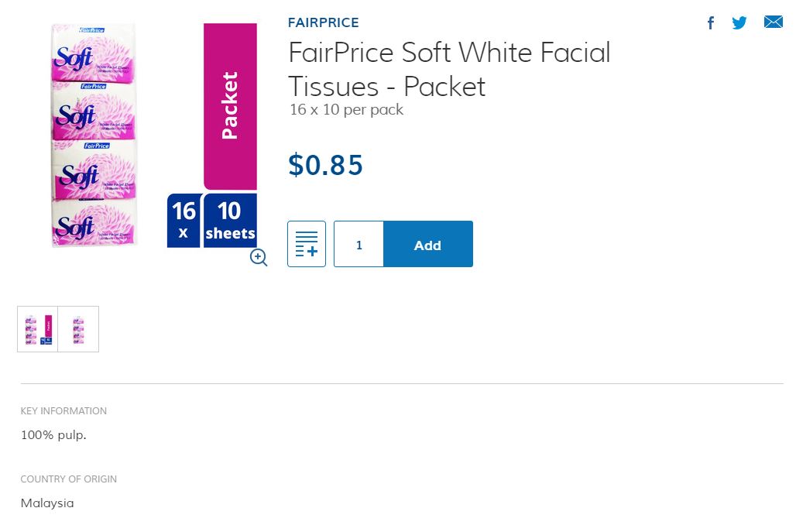Share this product on Twitter
The image size is (796, 532).
click(739, 22)
